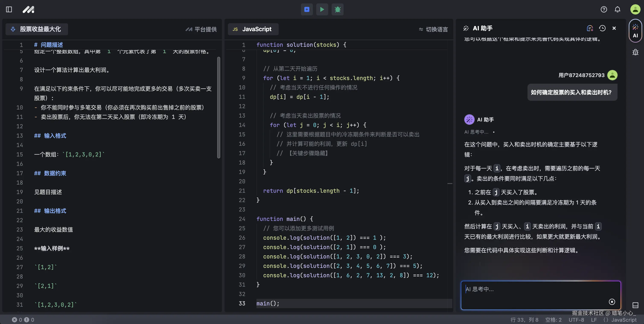Toggle the left sidebar panel
Image resolution: width=644 pixels, height=324 pixels.
pos(9,9)
